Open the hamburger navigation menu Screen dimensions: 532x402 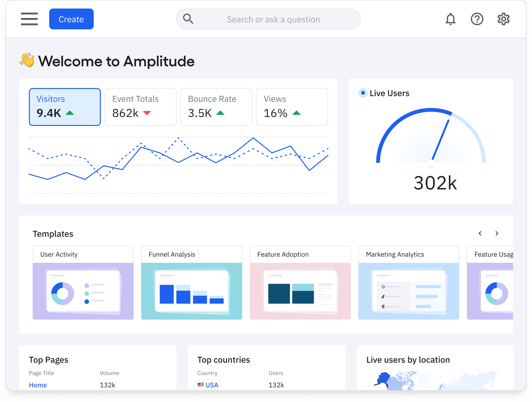point(29,19)
